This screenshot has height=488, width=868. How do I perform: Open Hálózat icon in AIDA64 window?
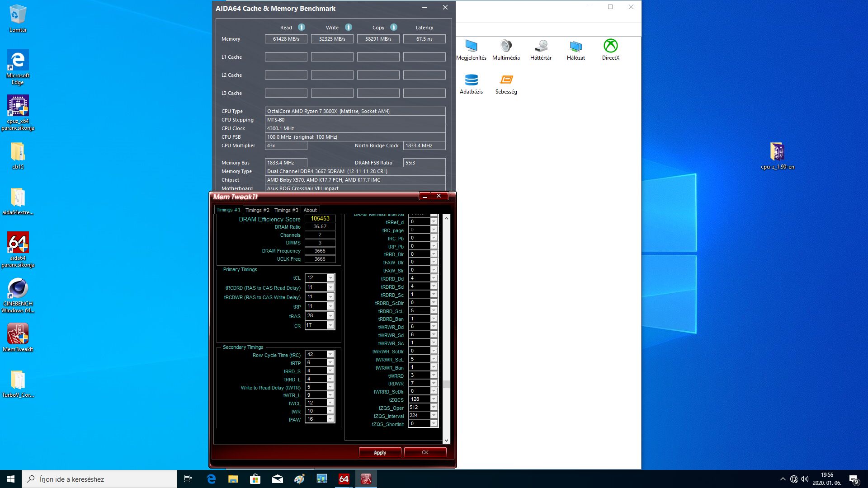click(x=576, y=50)
